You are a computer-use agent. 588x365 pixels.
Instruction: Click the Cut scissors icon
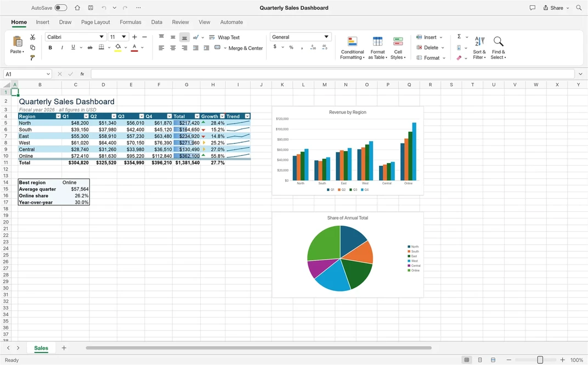pyautogui.click(x=32, y=37)
